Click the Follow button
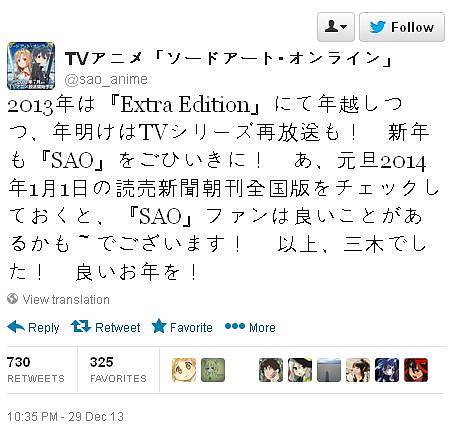Image resolution: width=453 pixels, height=431 pixels. point(402,27)
